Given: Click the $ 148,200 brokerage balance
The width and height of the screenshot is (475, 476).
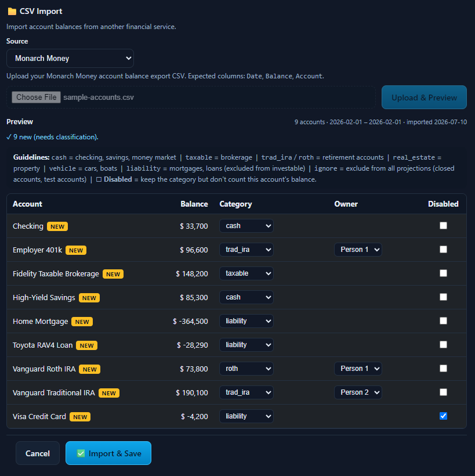Looking at the screenshot, I should click(192, 274).
